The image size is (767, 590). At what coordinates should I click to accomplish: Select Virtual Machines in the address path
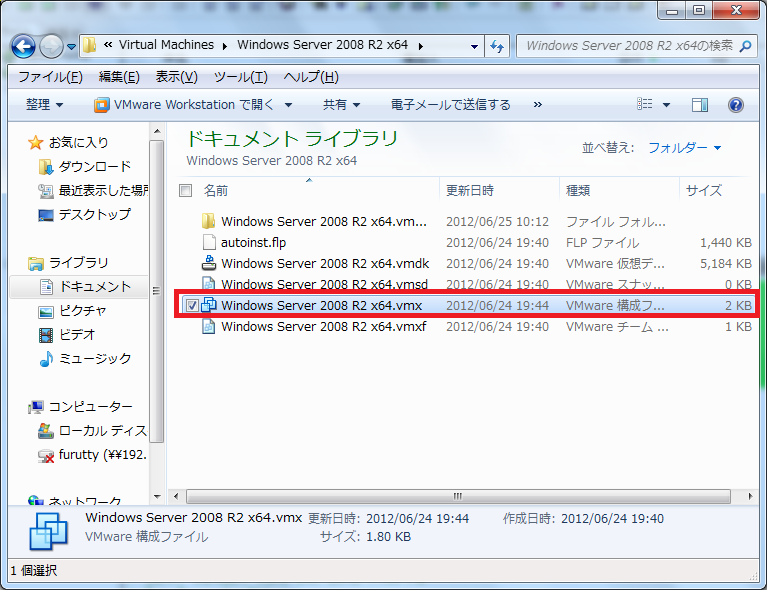click(x=166, y=45)
